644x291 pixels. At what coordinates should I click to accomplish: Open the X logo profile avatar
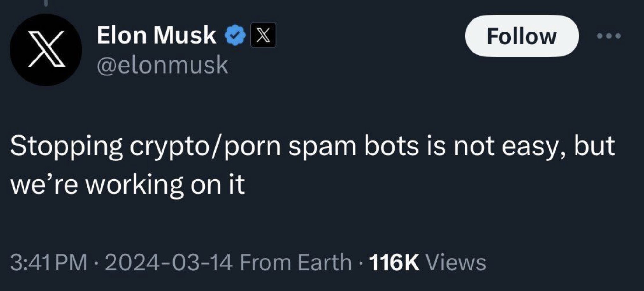tap(46, 50)
